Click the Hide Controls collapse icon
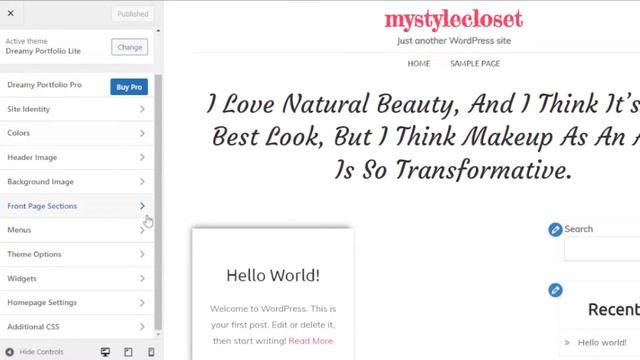The image size is (640, 360). point(9,352)
